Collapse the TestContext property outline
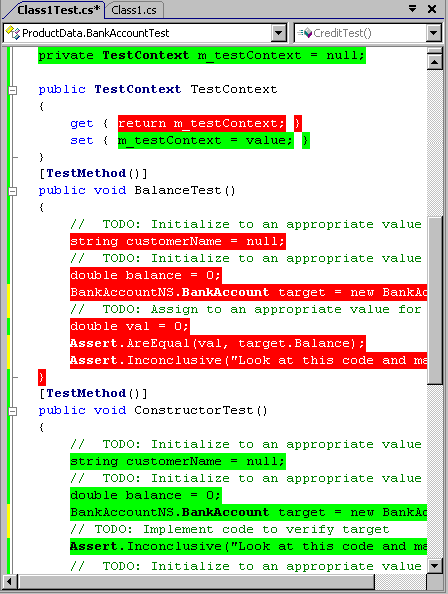 point(12,90)
